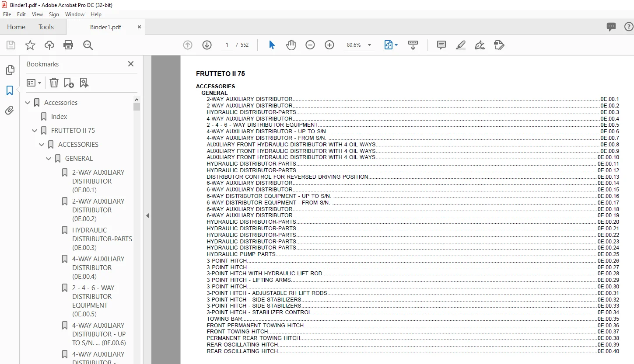The image size is (634, 364).
Task: Open the View menu
Action: [38, 14]
